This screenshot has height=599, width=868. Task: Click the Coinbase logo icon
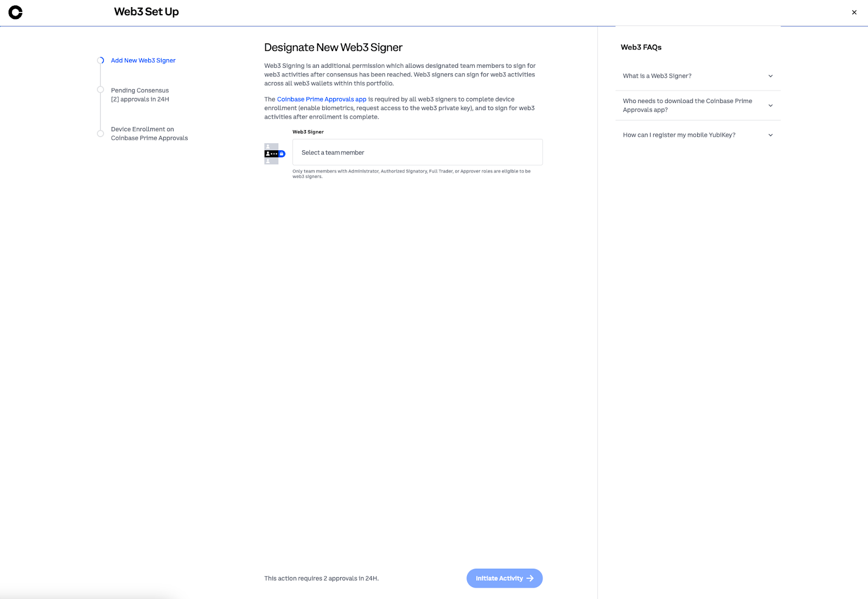click(15, 12)
